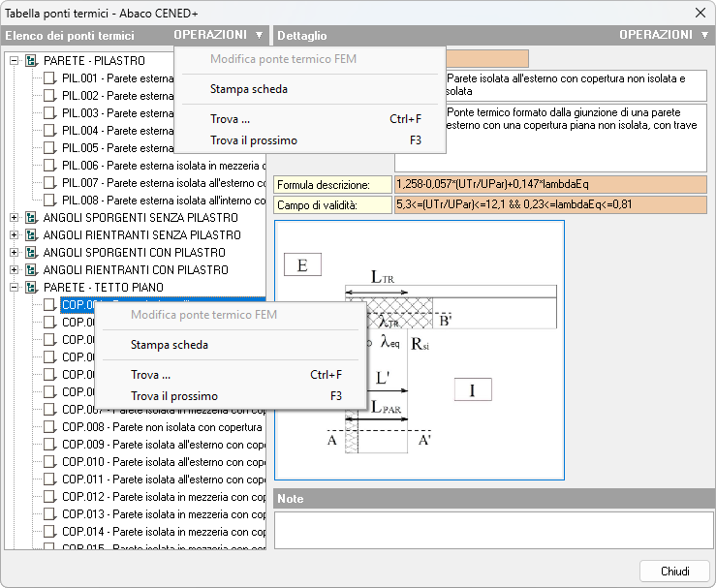
Task: Click the PARETE - PILASTRO category icon
Action: point(31,61)
